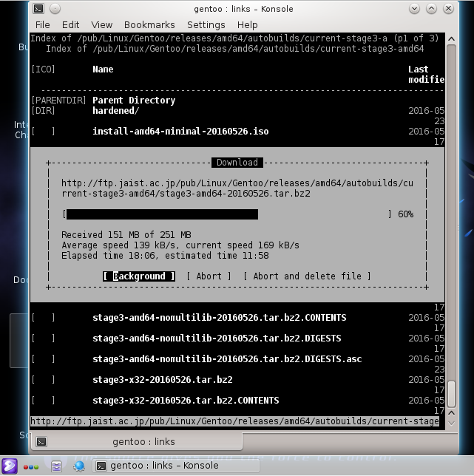Click the [ICO] column header
Viewport: 474px width, 476px height.
coord(43,69)
